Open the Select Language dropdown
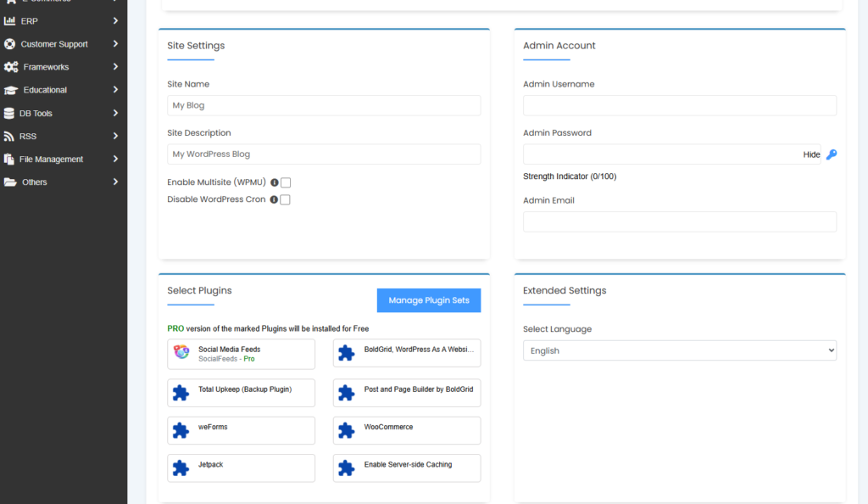The width and height of the screenshot is (868, 504). (679, 350)
